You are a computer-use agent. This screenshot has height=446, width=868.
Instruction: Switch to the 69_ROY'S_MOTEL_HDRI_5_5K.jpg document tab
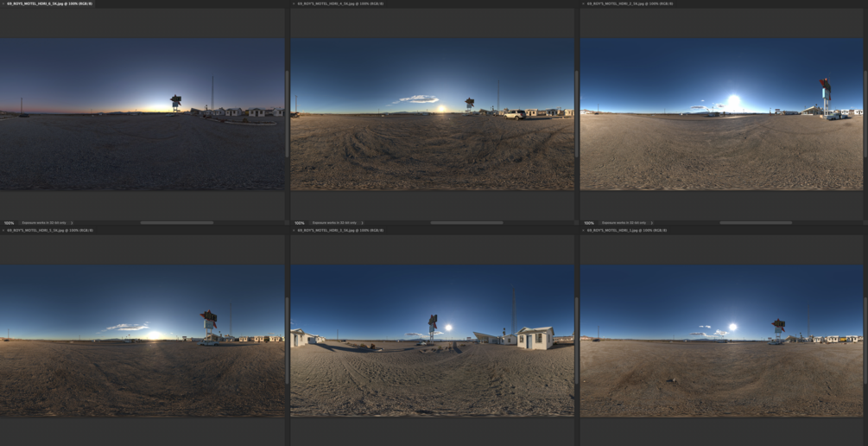pyautogui.click(x=50, y=230)
